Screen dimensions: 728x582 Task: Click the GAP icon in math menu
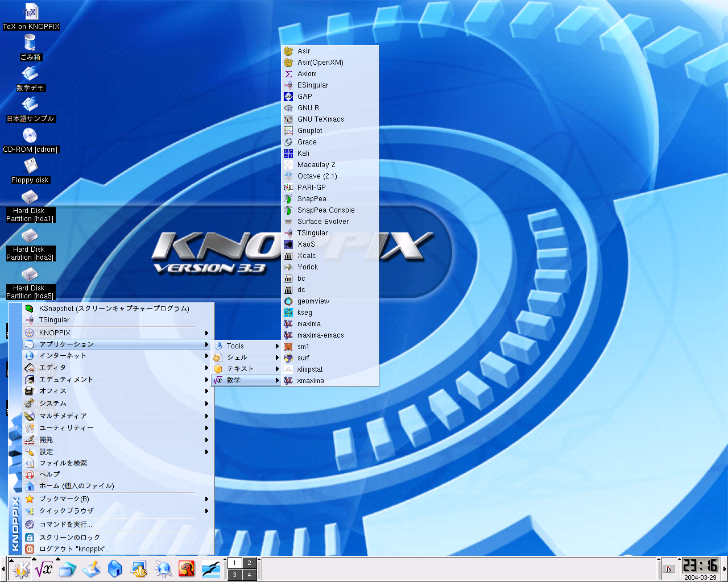[288, 97]
